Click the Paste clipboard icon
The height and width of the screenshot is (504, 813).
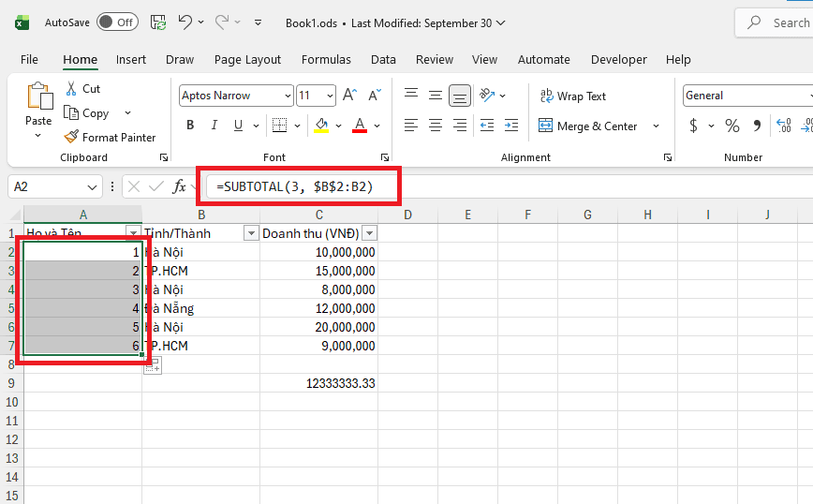39,96
